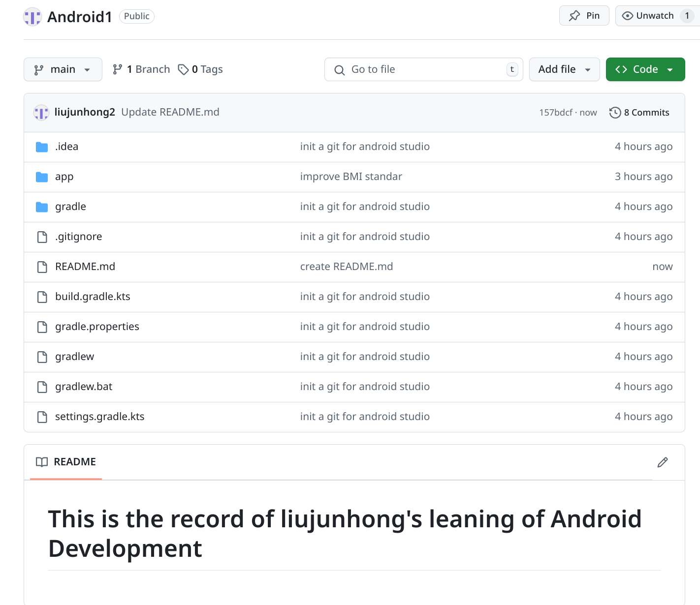Click the tag icon for 0 Tags
Image resolution: width=700 pixels, height=605 pixels.
[x=184, y=70]
